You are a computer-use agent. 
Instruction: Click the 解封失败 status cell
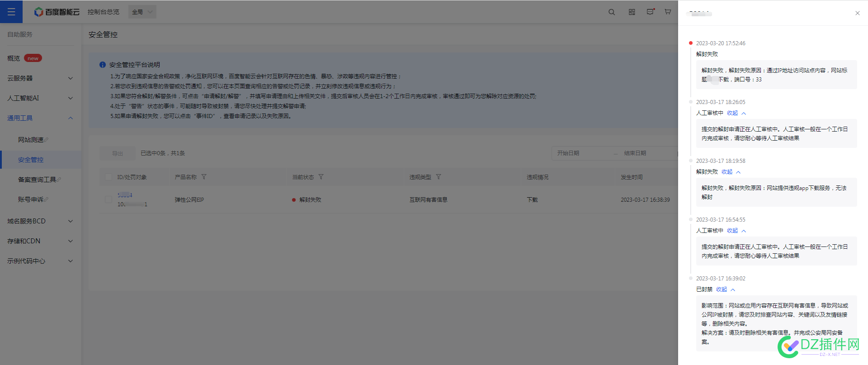point(310,199)
